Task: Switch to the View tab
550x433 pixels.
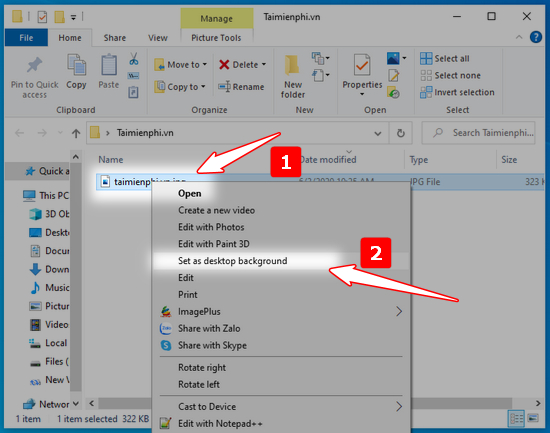Action: pyautogui.click(x=157, y=38)
